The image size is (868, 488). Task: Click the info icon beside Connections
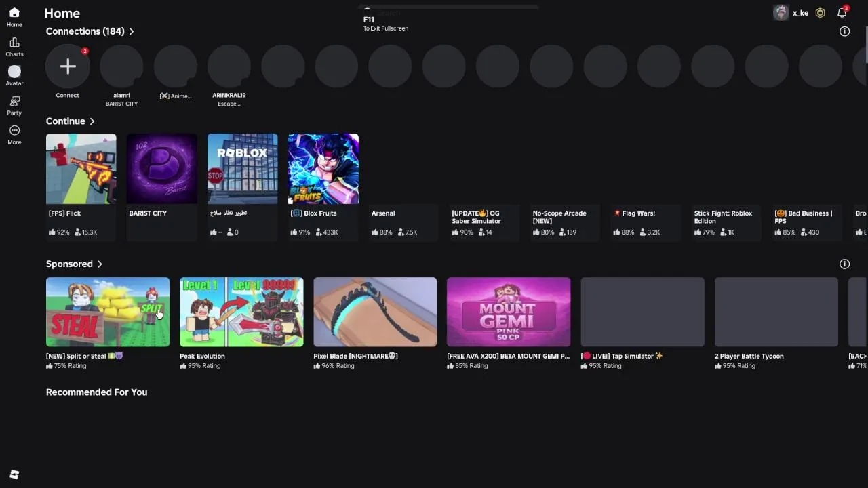(844, 31)
